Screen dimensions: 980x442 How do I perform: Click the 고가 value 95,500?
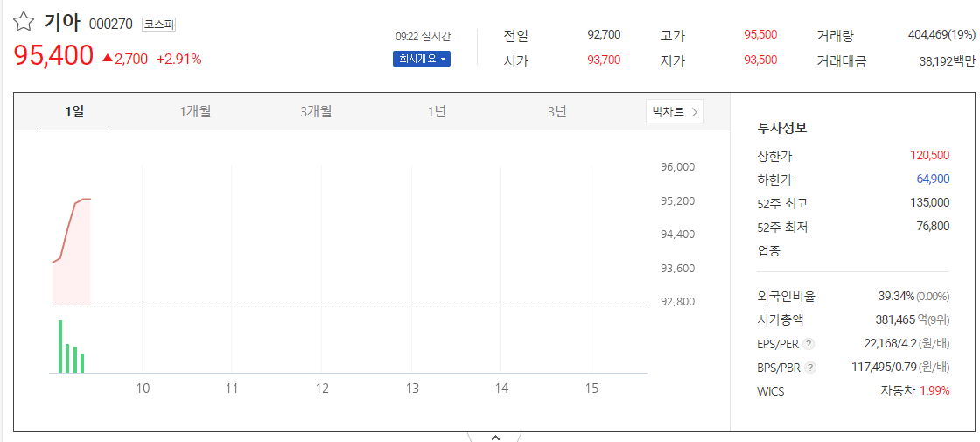[x=760, y=34]
